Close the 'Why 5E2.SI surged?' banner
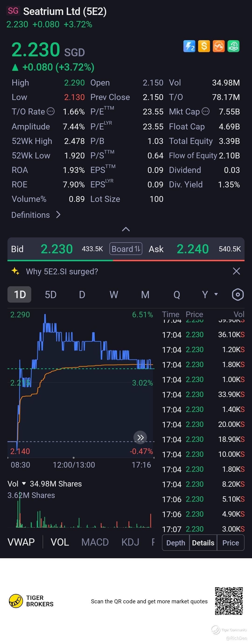 click(x=236, y=271)
